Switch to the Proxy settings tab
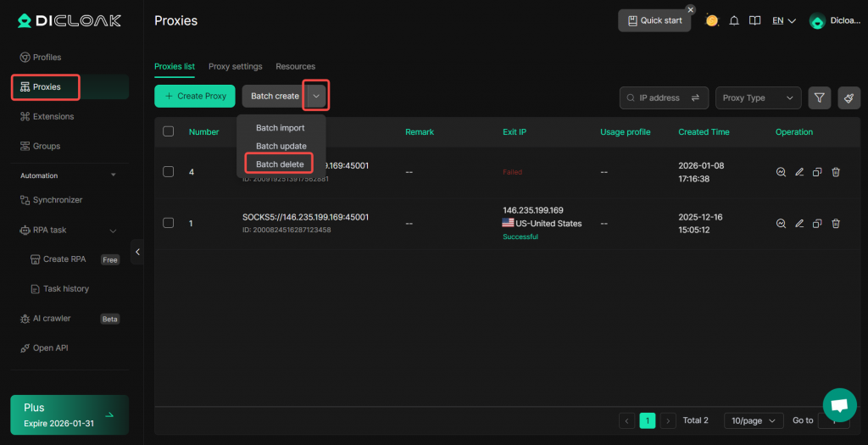 [235, 66]
